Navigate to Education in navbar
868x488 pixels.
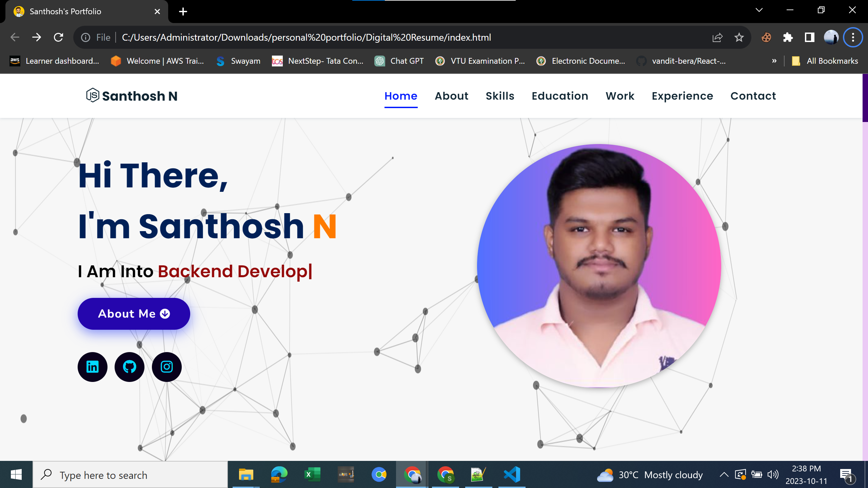click(x=560, y=96)
